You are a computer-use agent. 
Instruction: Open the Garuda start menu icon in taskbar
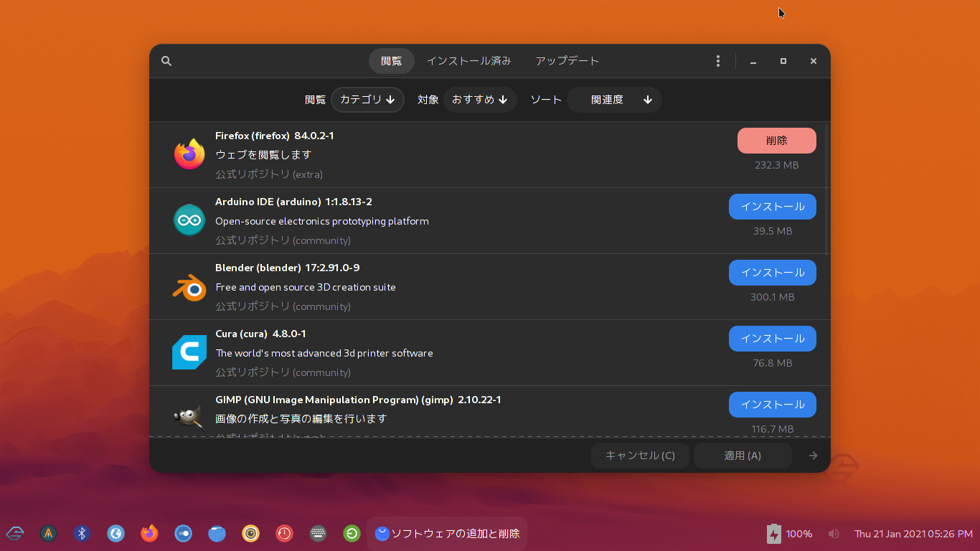(15, 533)
